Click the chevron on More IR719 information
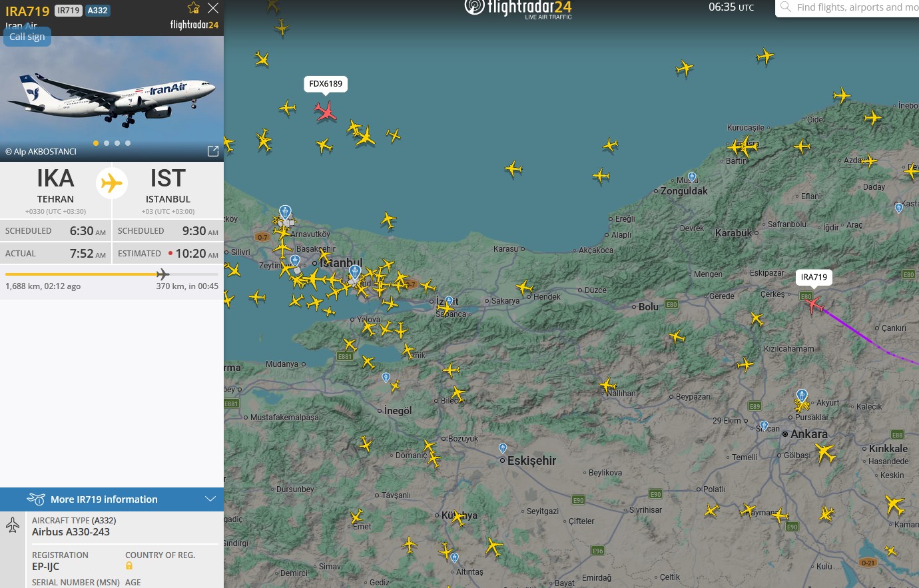This screenshot has height=588, width=919. point(210,499)
